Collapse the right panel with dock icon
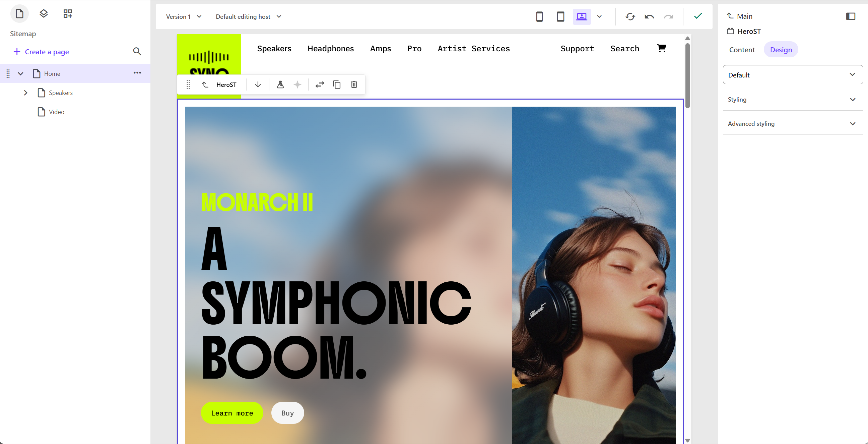868x444 pixels. click(851, 16)
